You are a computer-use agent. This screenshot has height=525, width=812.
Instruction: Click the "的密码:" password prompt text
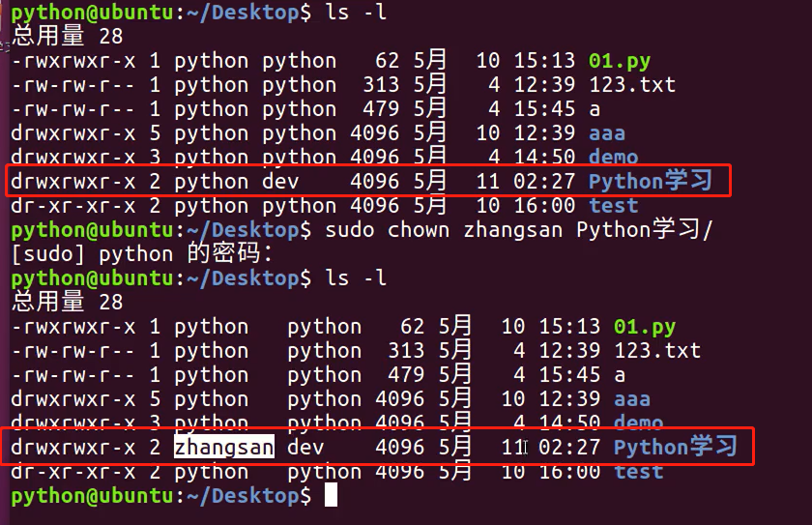(x=229, y=253)
